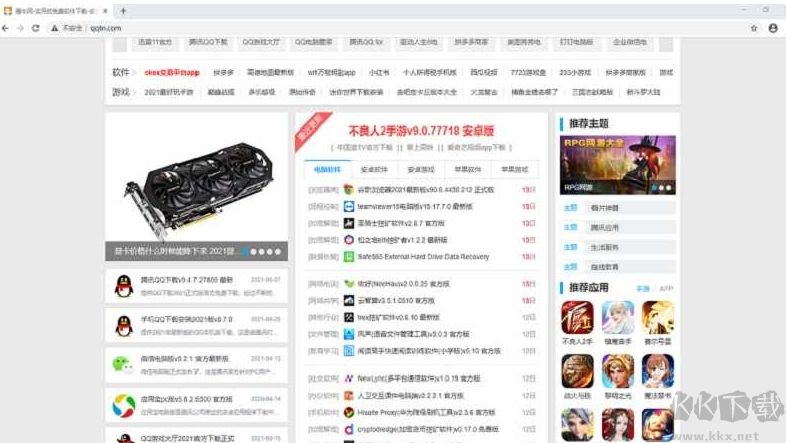The width and height of the screenshot is (786, 443).
Task: Open the browser profile avatar icon
Action: 773,28
